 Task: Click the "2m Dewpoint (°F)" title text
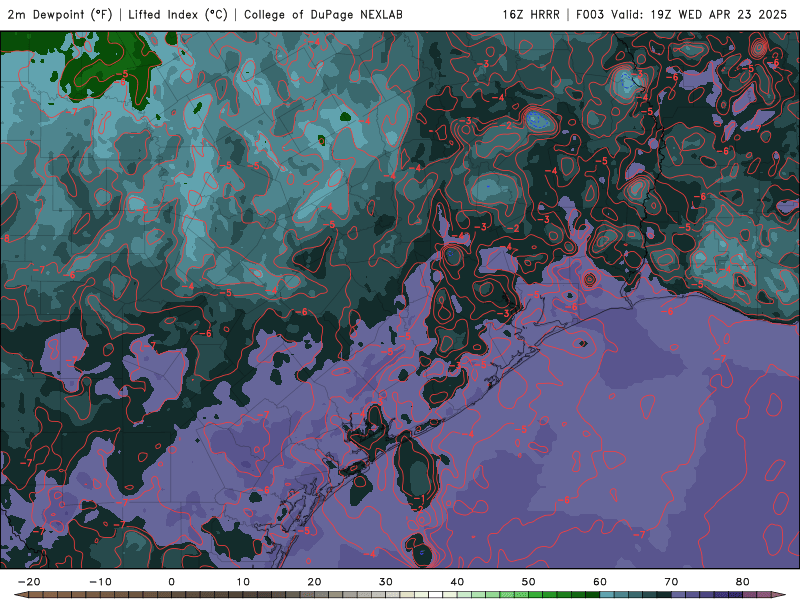click(60, 14)
